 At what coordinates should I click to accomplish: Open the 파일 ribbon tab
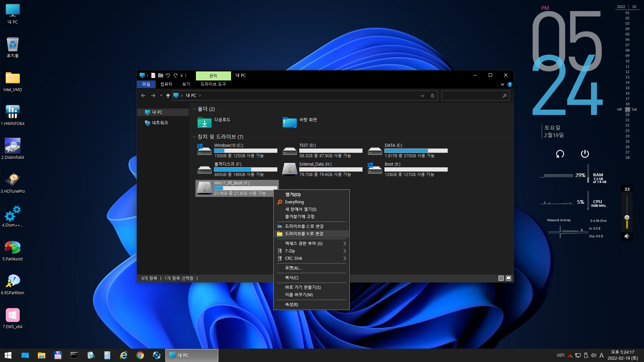tap(146, 84)
